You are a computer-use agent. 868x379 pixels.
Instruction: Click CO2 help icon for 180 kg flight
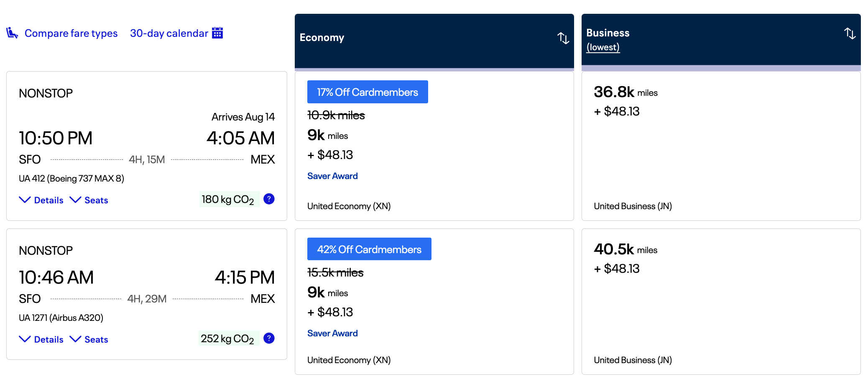[x=269, y=199]
